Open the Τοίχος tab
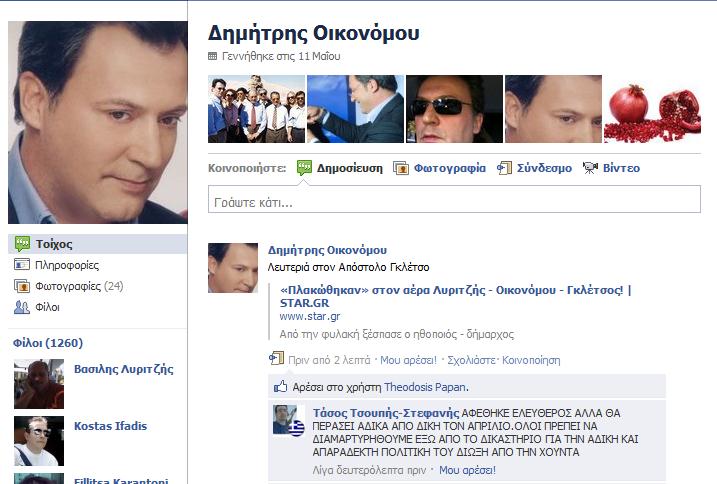Viewport: 717px width, 484px height. 97,244
